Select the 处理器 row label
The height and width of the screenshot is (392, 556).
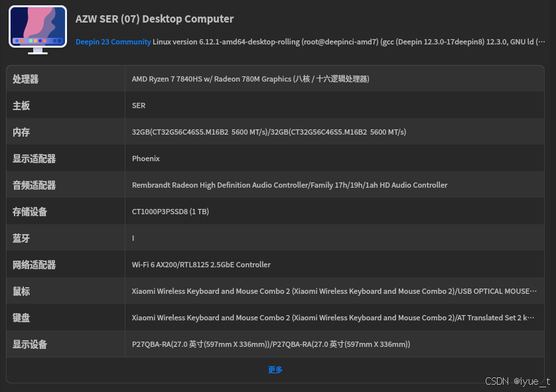tap(25, 79)
